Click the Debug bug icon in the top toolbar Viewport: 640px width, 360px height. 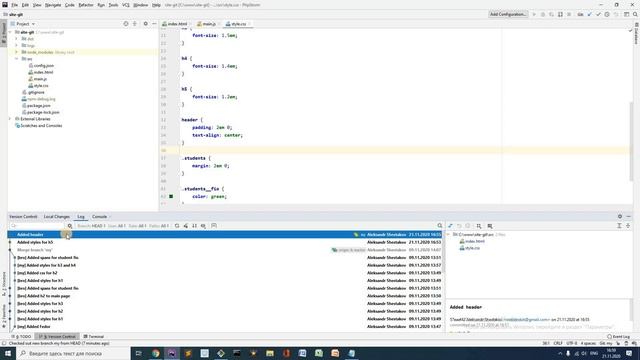(x=543, y=14)
